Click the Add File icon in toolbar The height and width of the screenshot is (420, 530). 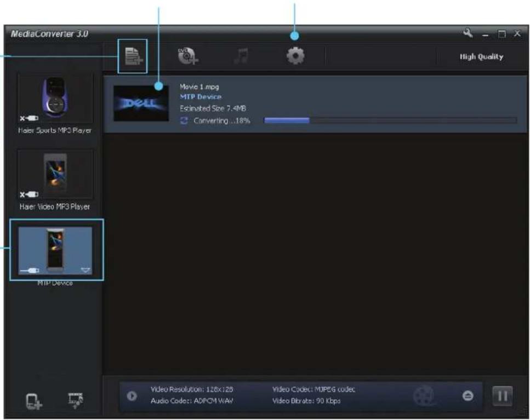pyautogui.click(x=133, y=56)
